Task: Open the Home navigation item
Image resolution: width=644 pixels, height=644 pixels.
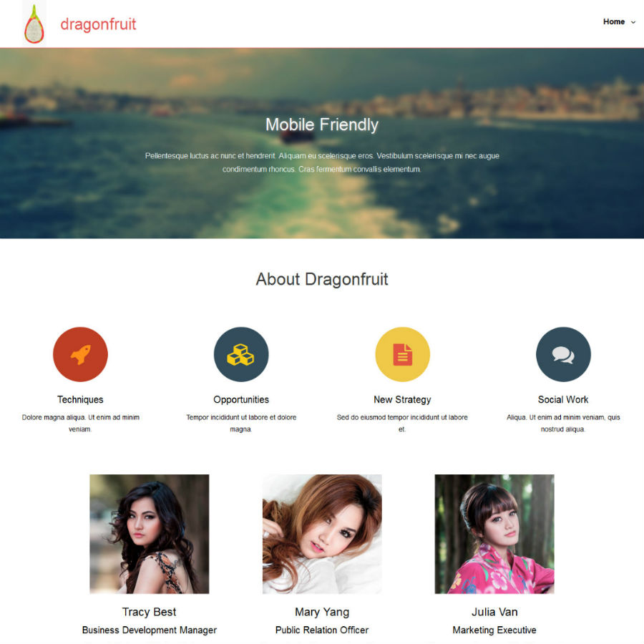Action: pyautogui.click(x=614, y=21)
